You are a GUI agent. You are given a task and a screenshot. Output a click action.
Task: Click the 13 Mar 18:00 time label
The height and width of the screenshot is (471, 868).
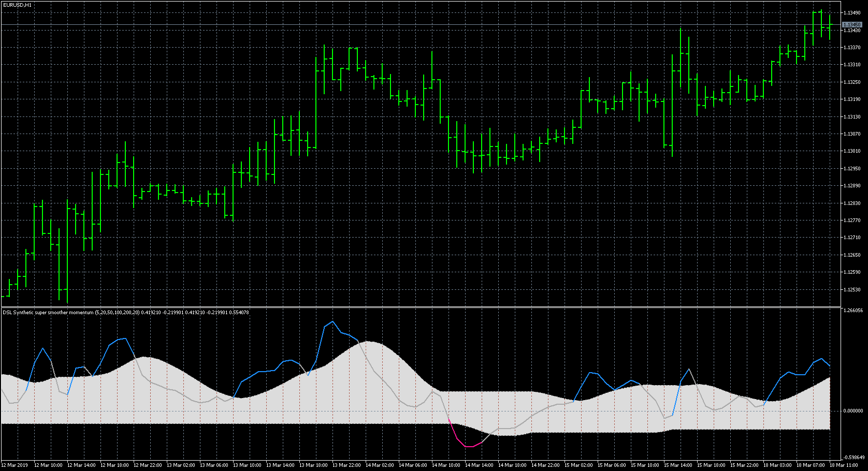(x=313, y=465)
